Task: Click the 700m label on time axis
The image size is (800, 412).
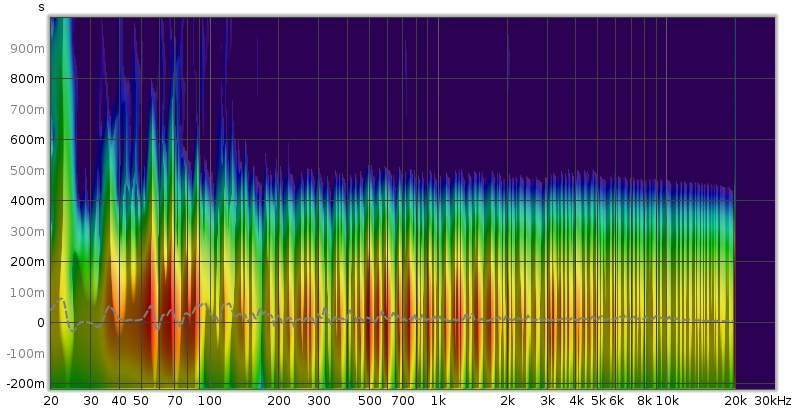Action: [27, 110]
